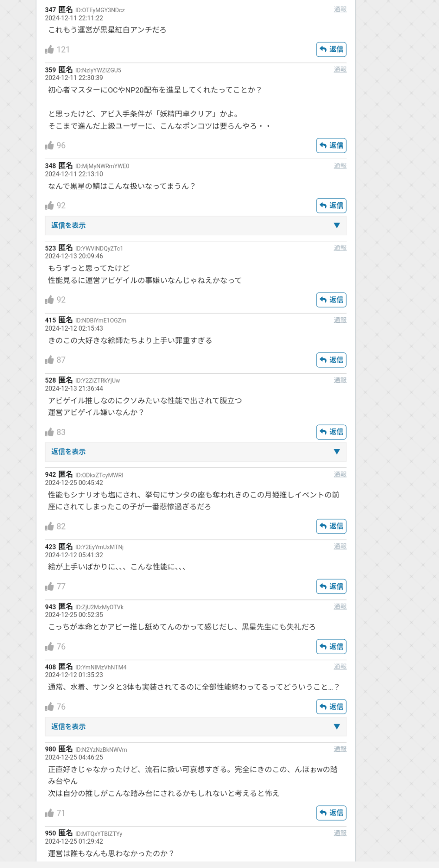The height and width of the screenshot is (868, 439).
Task: Reply to comment 943
Action: (331, 647)
